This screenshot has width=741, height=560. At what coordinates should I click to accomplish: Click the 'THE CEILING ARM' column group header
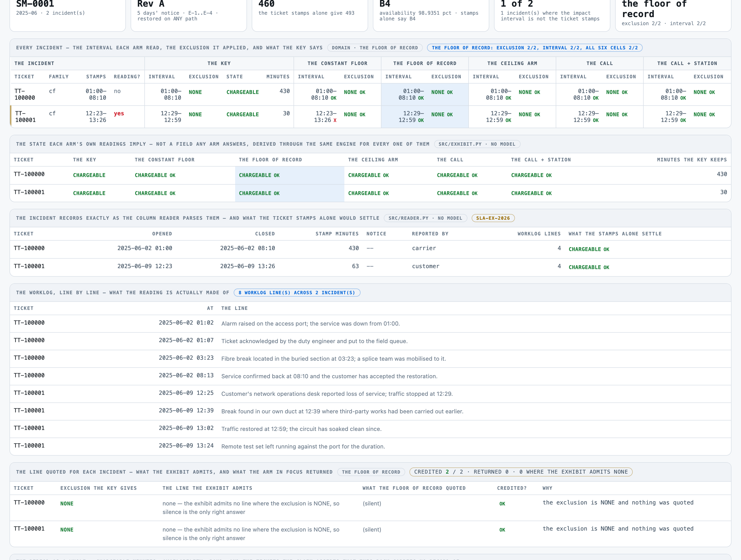(x=512, y=63)
